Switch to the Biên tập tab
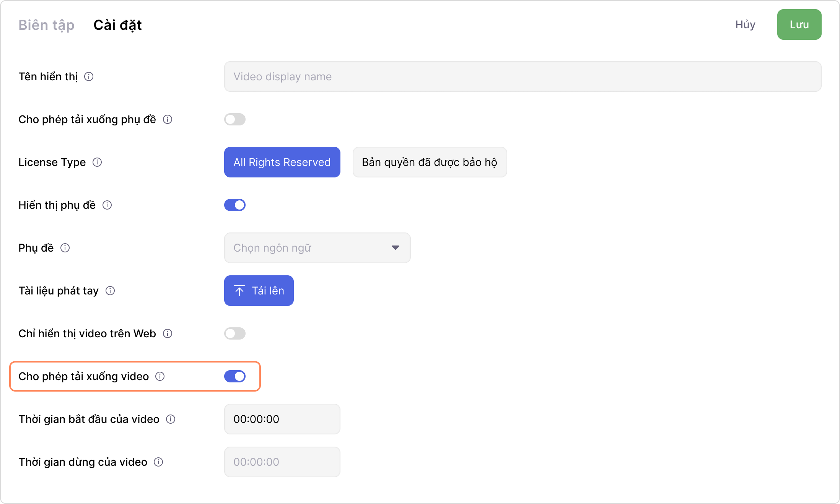840x504 pixels. click(x=46, y=25)
